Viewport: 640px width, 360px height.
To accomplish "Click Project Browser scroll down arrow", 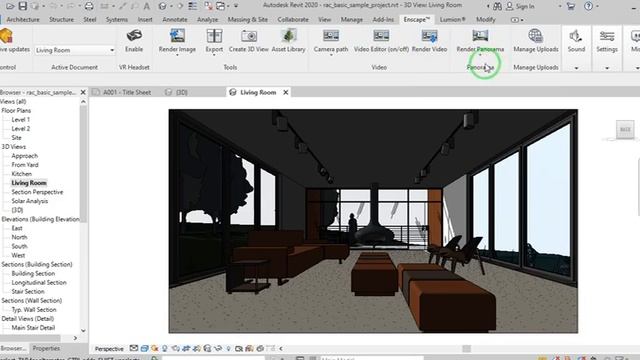I will (x=83, y=331).
